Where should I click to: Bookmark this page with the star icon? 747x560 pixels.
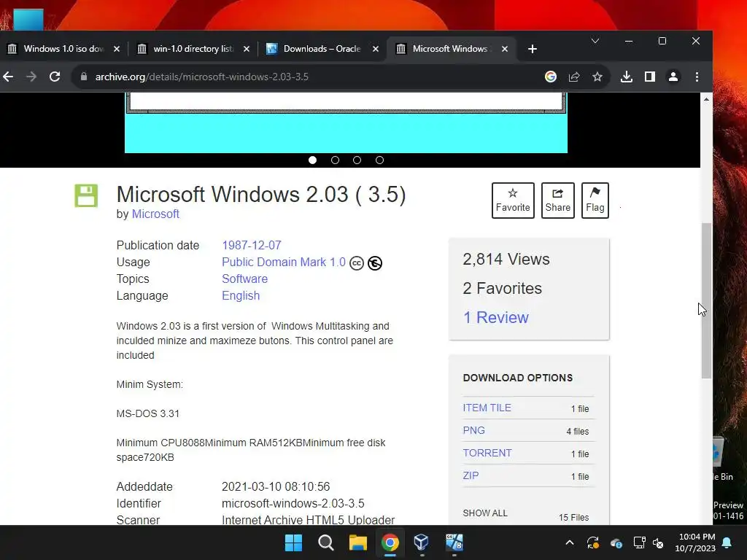click(x=597, y=77)
